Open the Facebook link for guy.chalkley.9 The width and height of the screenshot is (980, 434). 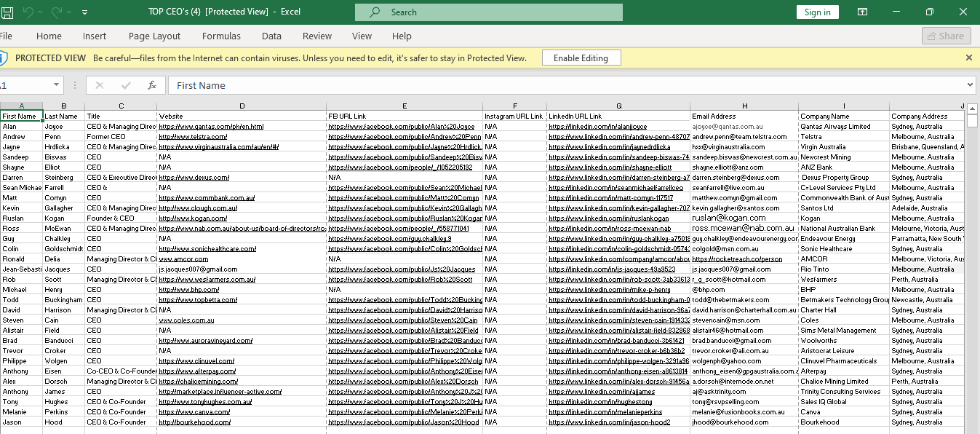point(390,239)
